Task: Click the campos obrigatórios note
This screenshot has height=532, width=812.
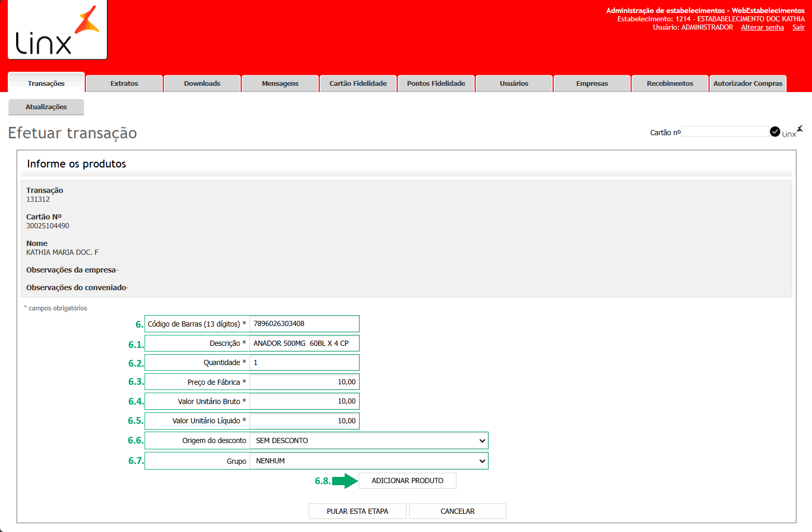Action: point(56,308)
